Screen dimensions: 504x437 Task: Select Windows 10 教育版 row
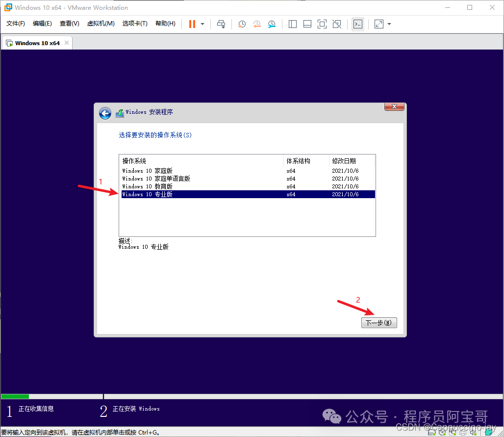click(x=248, y=186)
